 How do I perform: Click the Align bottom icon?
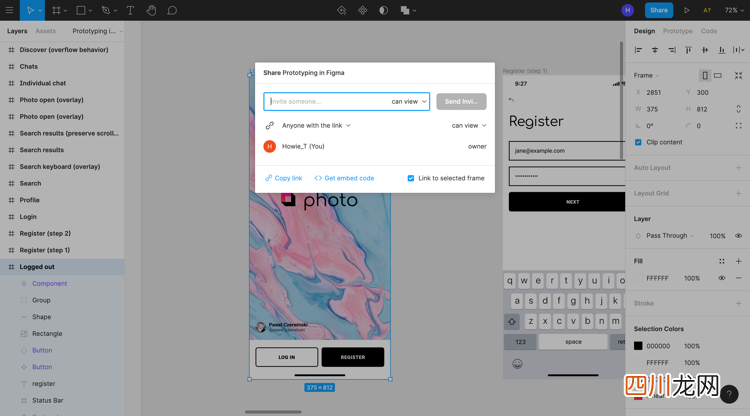point(722,50)
